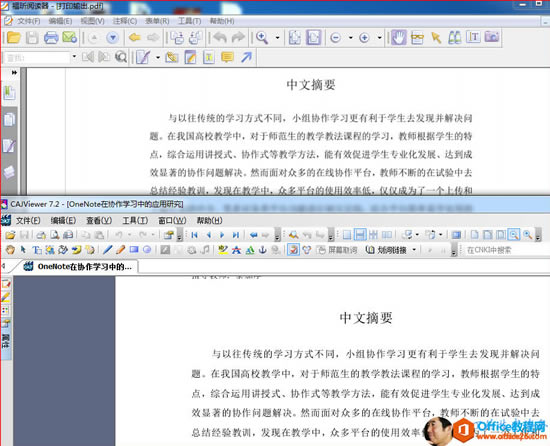Click the 屏幕取词 button
Screen dimensions: 550x446
click(337, 250)
